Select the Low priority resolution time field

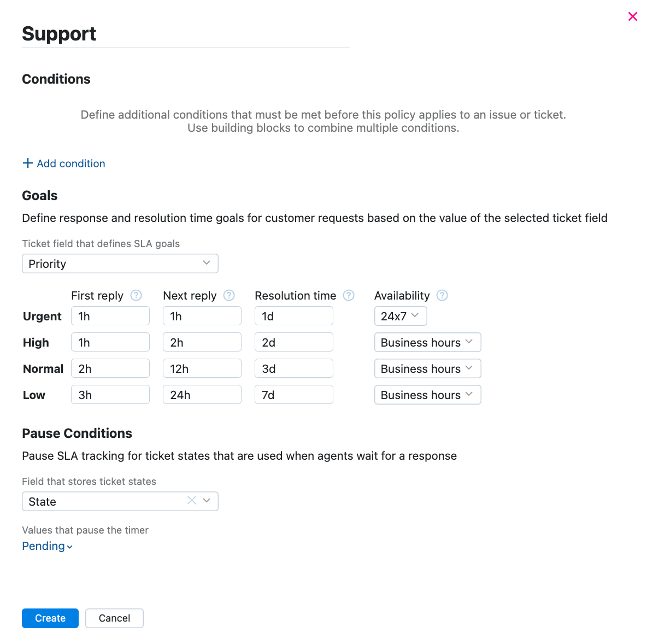293,394
